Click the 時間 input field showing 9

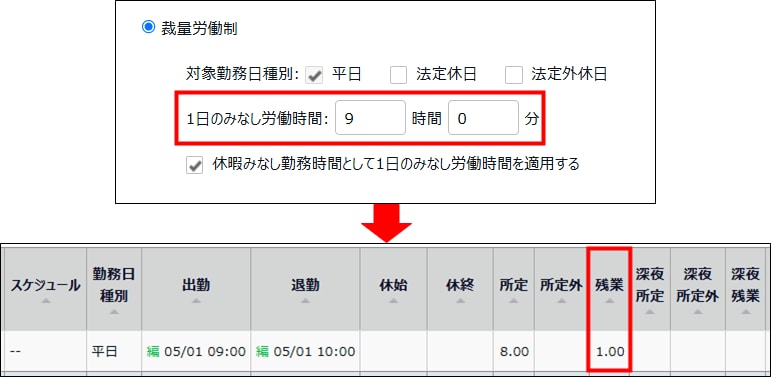370,118
